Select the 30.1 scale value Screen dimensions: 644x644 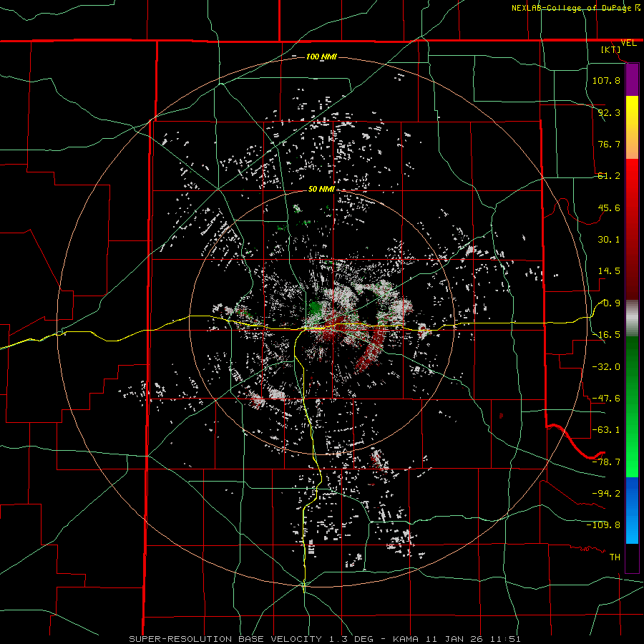coord(609,240)
